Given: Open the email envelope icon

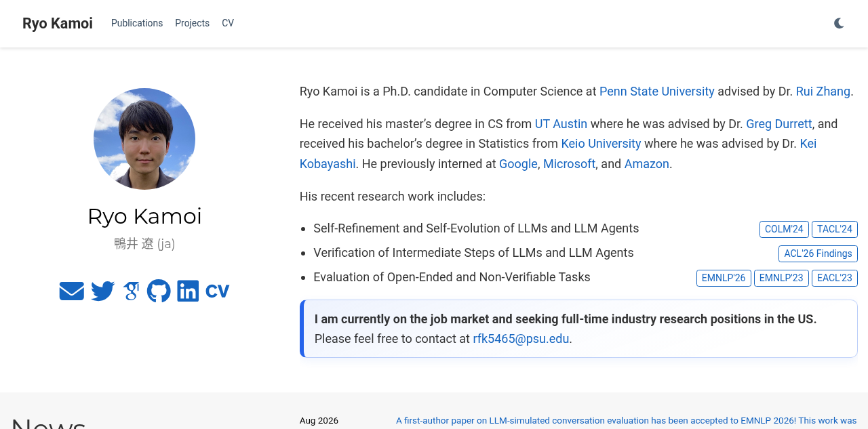Looking at the screenshot, I should (72, 291).
